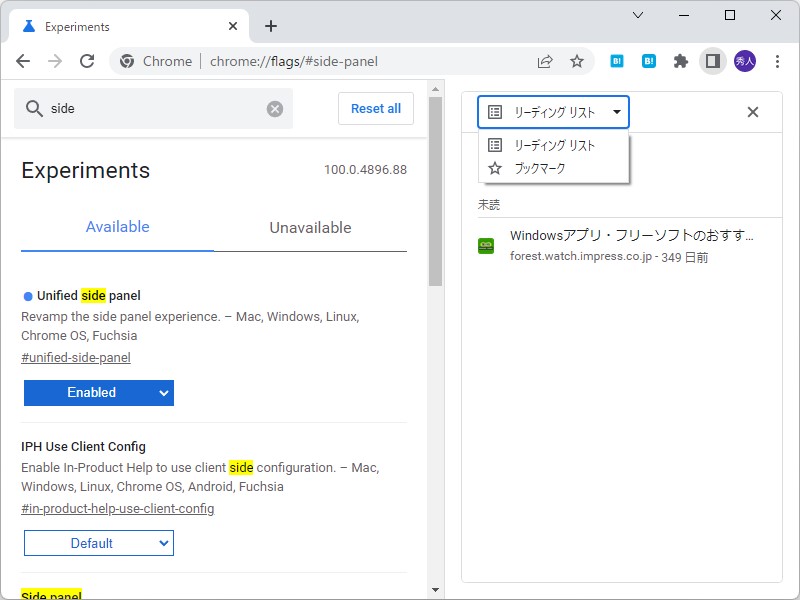The height and width of the screenshot is (600, 800).
Task: Go back using the back arrow
Action: pyautogui.click(x=23, y=61)
